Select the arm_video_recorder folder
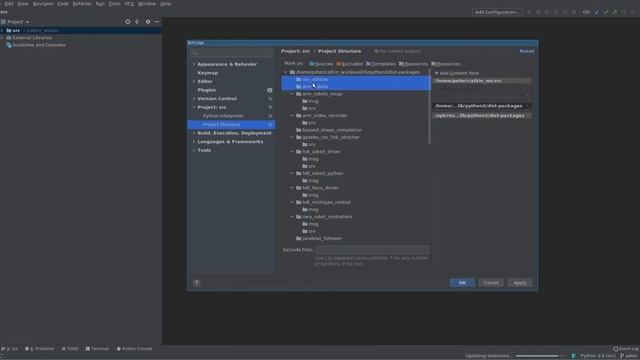 click(x=324, y=116)
